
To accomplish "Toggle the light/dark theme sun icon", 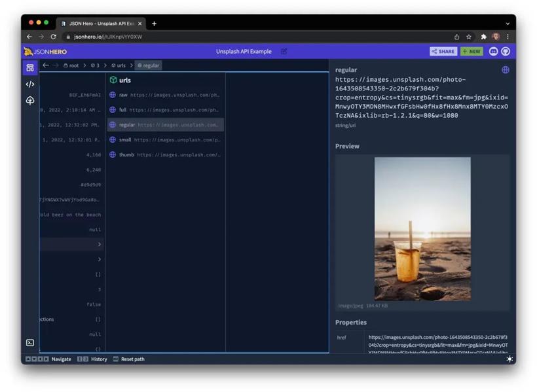I will click(x=509, y=359).
